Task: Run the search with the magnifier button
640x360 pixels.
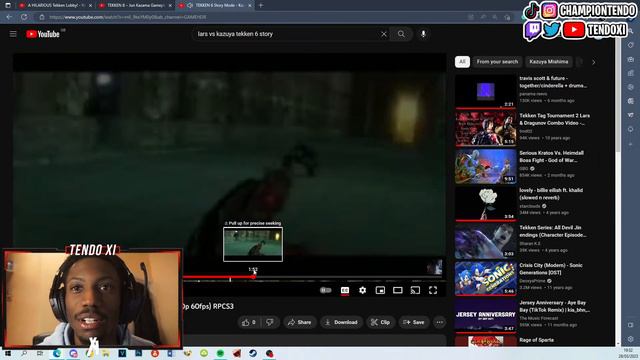Action: [x=401, y=34]
